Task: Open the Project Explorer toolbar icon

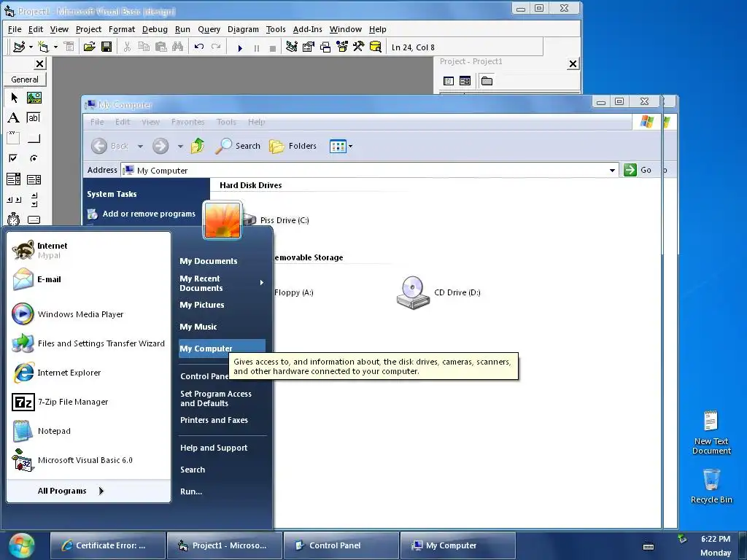Action: pos(292,47)
